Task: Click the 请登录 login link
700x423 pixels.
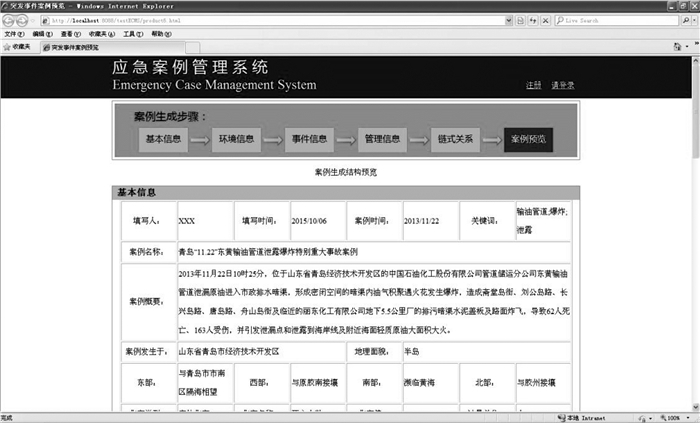Action: click(562, 85)
